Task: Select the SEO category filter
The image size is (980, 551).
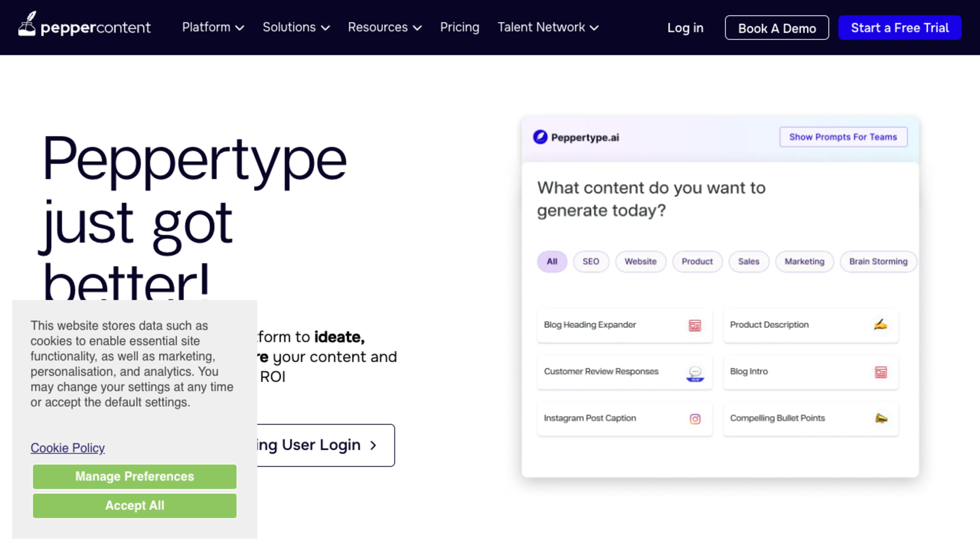Action: tap(591, 262)
